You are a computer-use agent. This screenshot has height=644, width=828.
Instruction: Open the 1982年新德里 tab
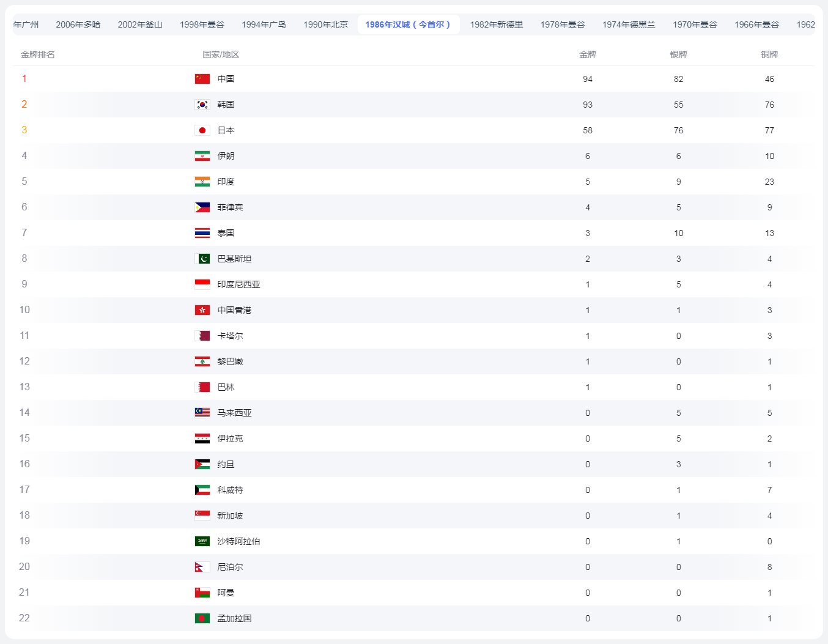(497, 24)
